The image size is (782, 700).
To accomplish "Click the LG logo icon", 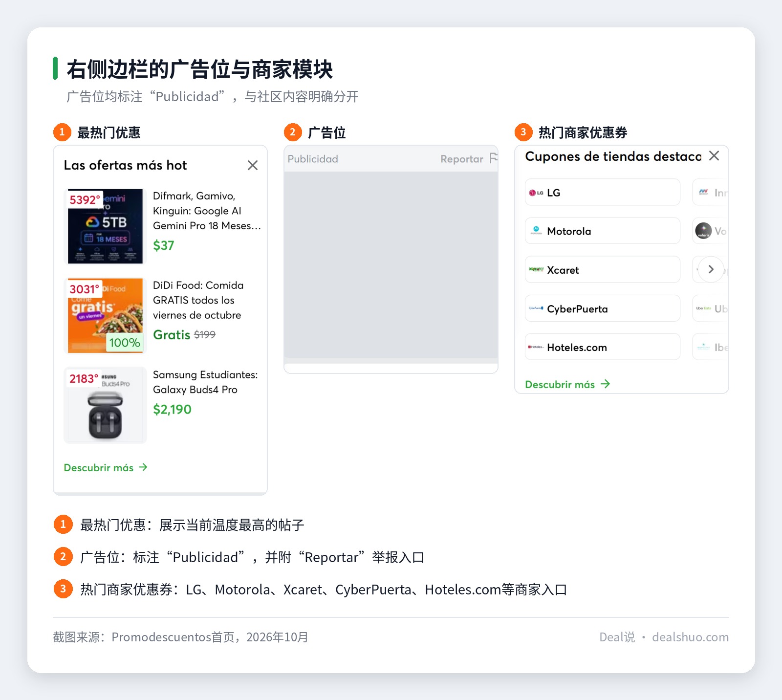I will click(536, 193).
